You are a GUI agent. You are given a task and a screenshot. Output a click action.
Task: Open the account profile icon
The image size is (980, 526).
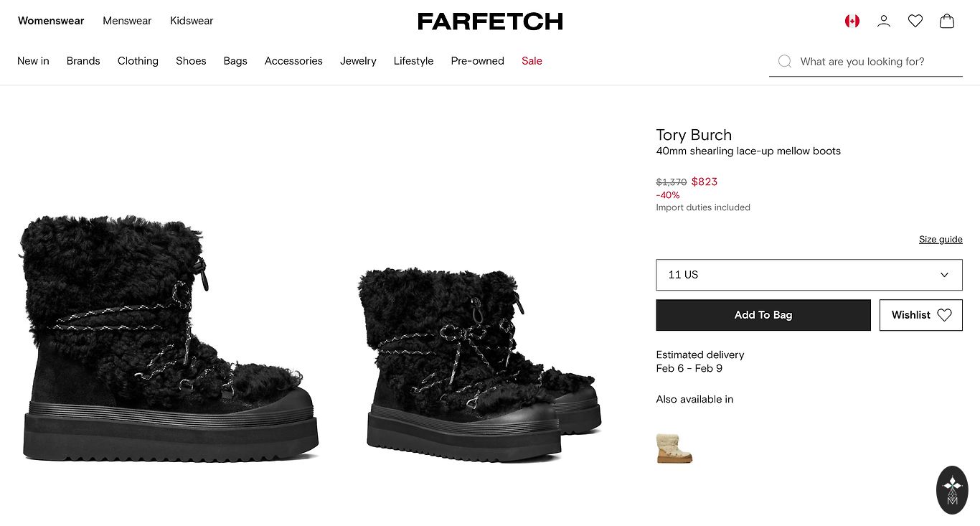[883, 21]
